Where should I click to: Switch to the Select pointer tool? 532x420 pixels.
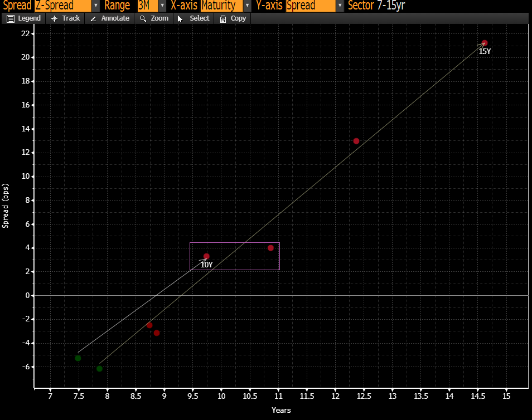tap(194, 18)
